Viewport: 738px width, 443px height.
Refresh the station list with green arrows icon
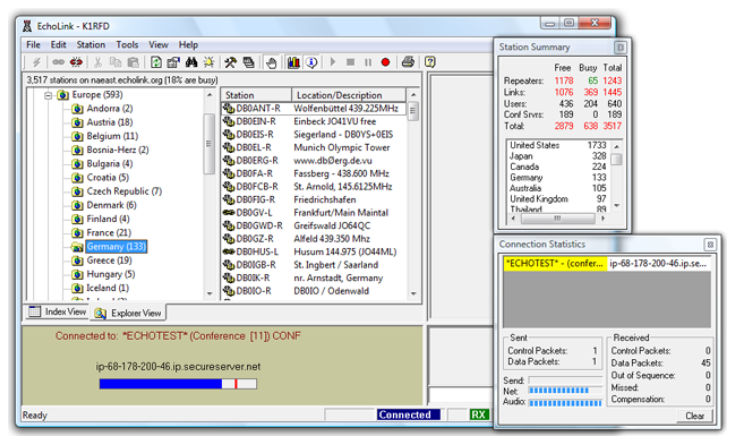[x=156, y=62]
